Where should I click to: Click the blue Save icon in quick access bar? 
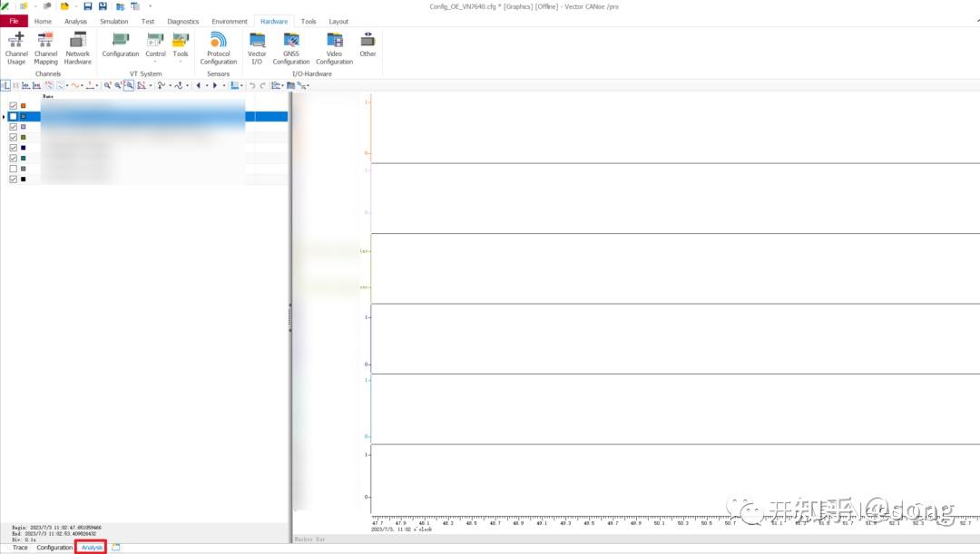point(87,6)
